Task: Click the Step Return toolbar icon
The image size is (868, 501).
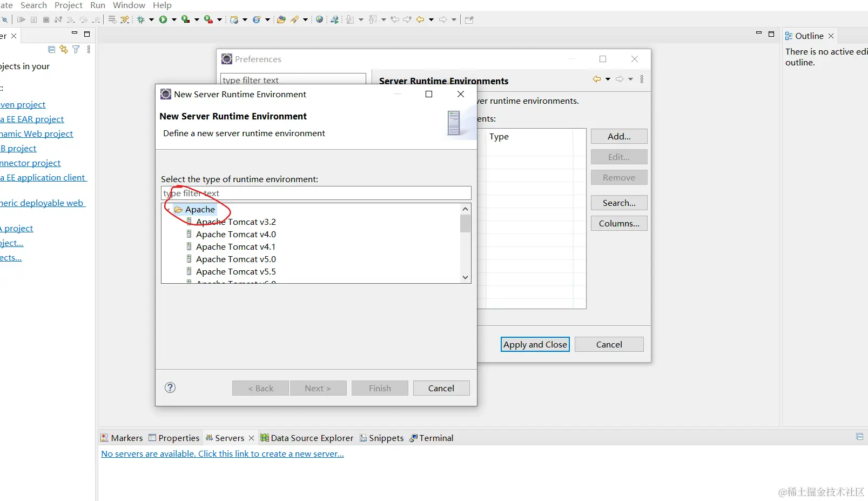Action: pos(97,19)
